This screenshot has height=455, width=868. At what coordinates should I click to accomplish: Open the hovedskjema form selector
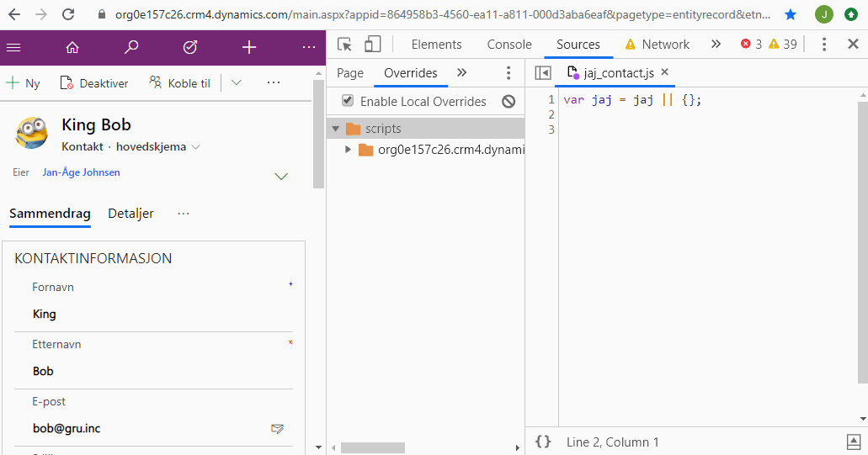point(158,147)
